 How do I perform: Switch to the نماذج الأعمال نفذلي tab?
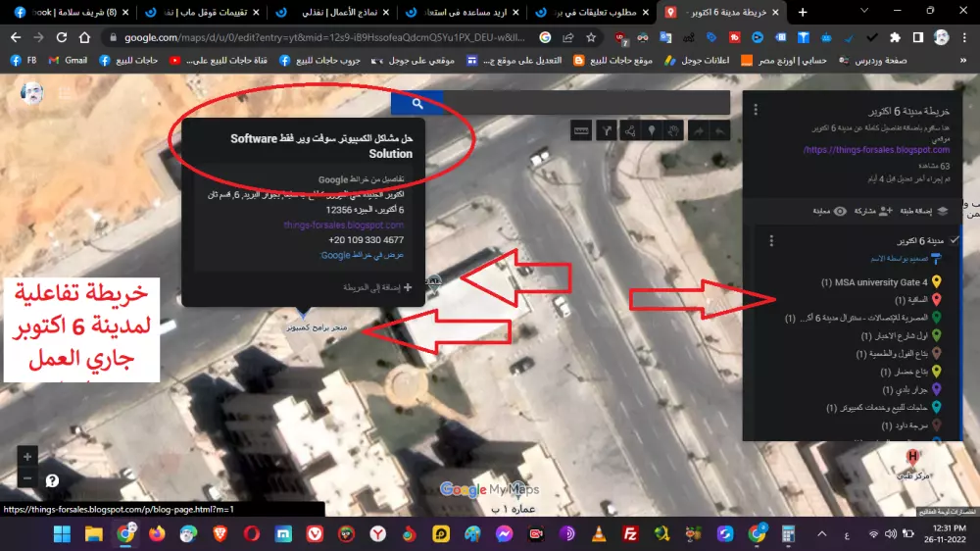pos(333,12)
